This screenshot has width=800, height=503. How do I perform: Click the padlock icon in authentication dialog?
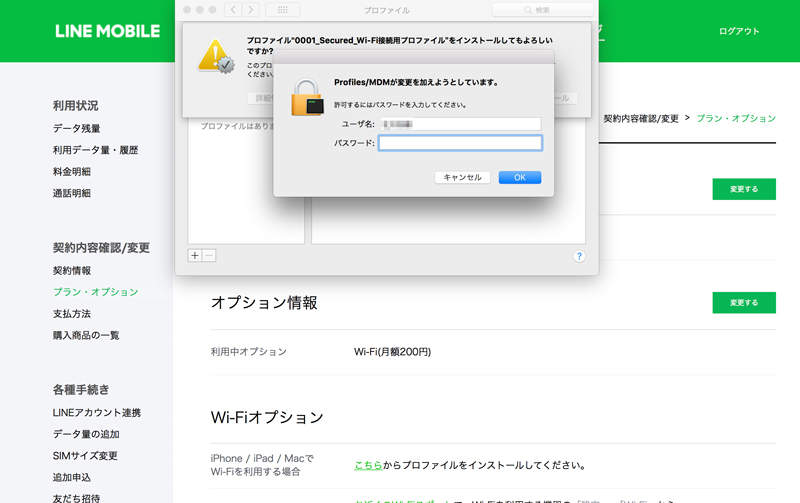coord(307,97)
